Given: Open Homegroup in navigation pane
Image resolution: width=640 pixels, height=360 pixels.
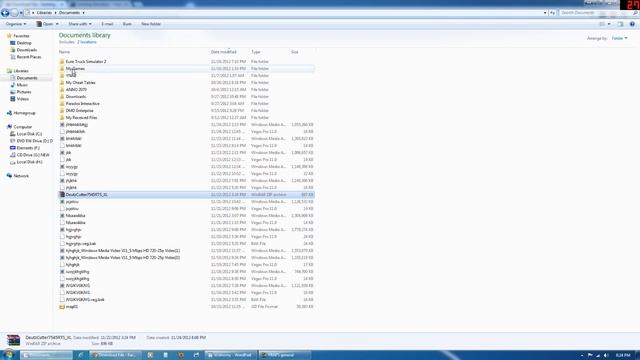Looking at the screenshot, I should coord(24,113).
